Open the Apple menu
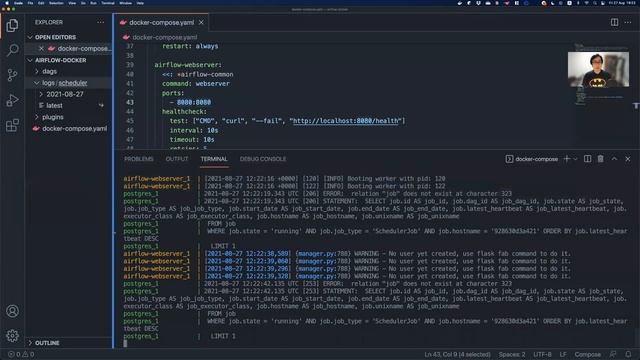Viewport: 640px width, 360px height. (x=7, y=3)
